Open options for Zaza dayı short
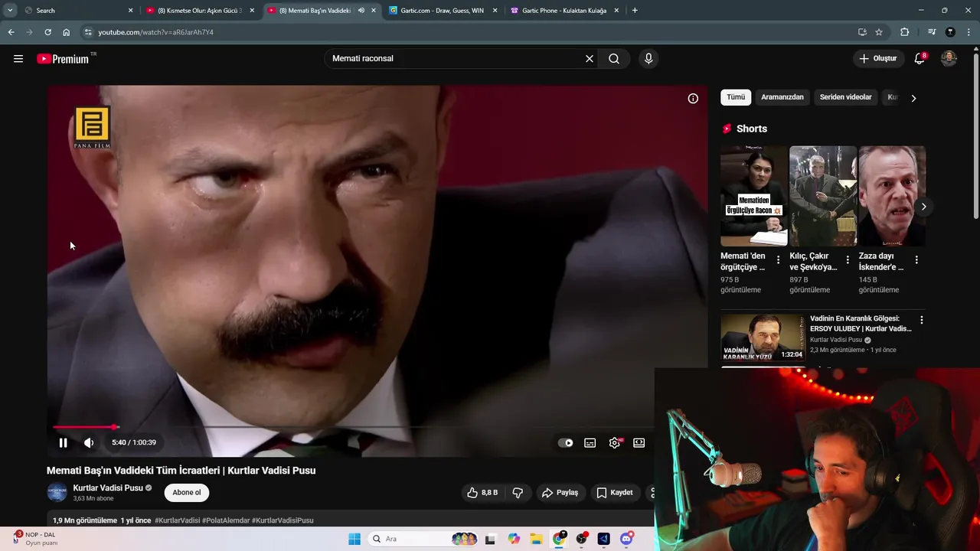The height and width of the screenshot is (551, 980). 916,260
